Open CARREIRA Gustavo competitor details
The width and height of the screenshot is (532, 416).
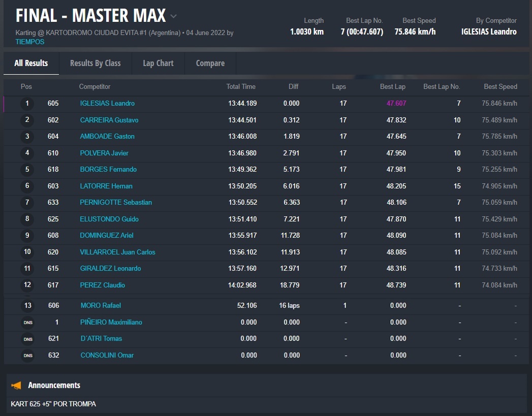(x=109, y=120)
